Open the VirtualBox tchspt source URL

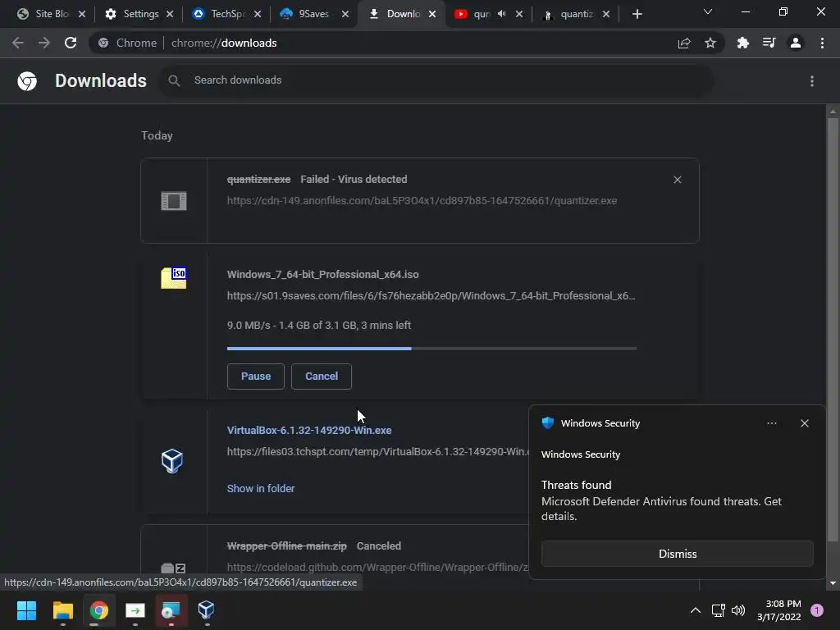coord(377,452)
